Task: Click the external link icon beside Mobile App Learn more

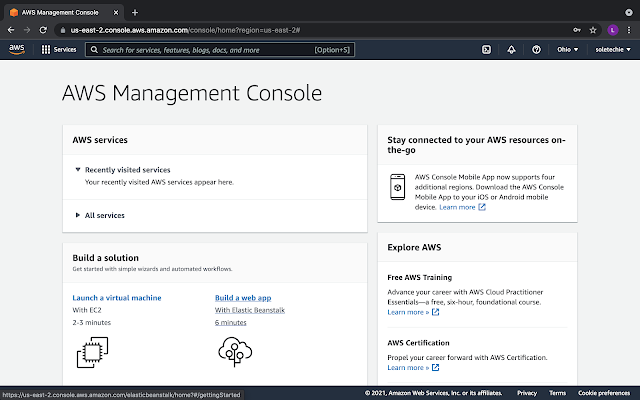Action: point(482,207)
